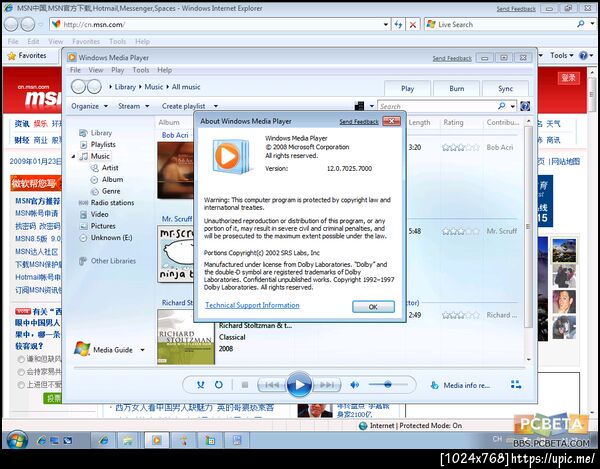Viewport: 600px width, 469px height.
Task: Open the Media Guide dropdown arrow
Action: [142, 350]
